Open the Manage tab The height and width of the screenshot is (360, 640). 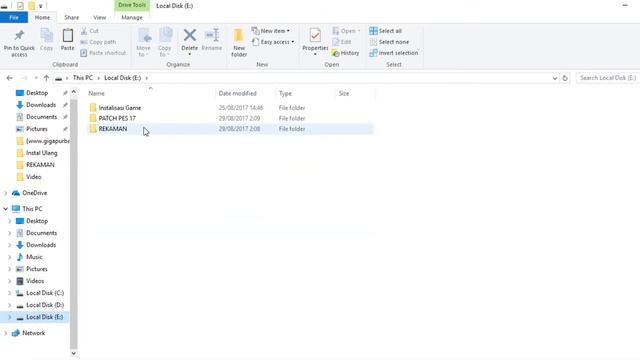click(x=132, y=18)
